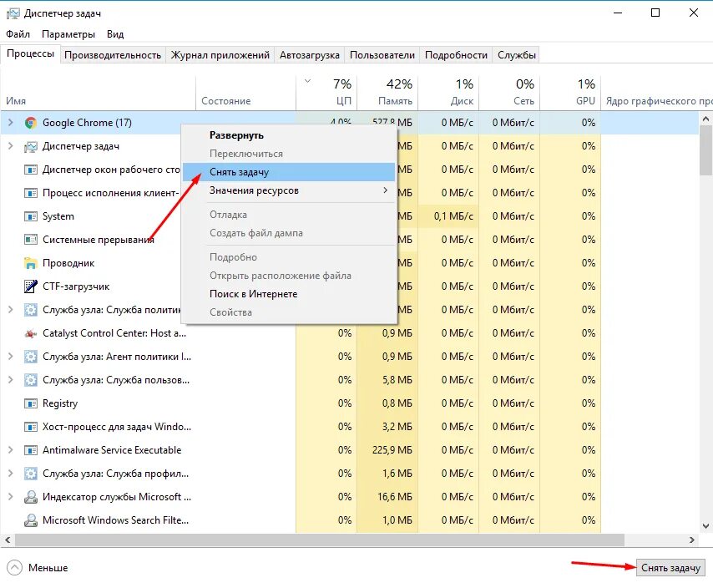Select Поиск в Интернете context menu item

tap(289, 294)
